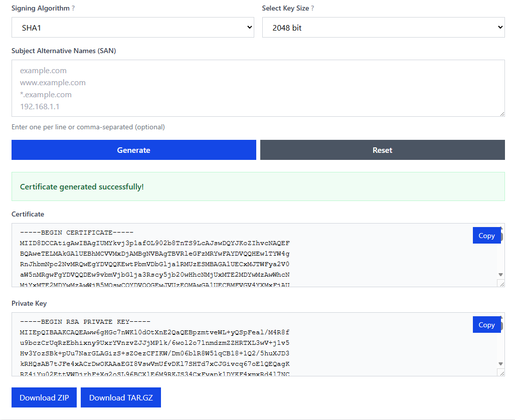Viewport: 515px width, 420px height.
Task: Download the certificate as ZIP
Action: click(44, 397)
